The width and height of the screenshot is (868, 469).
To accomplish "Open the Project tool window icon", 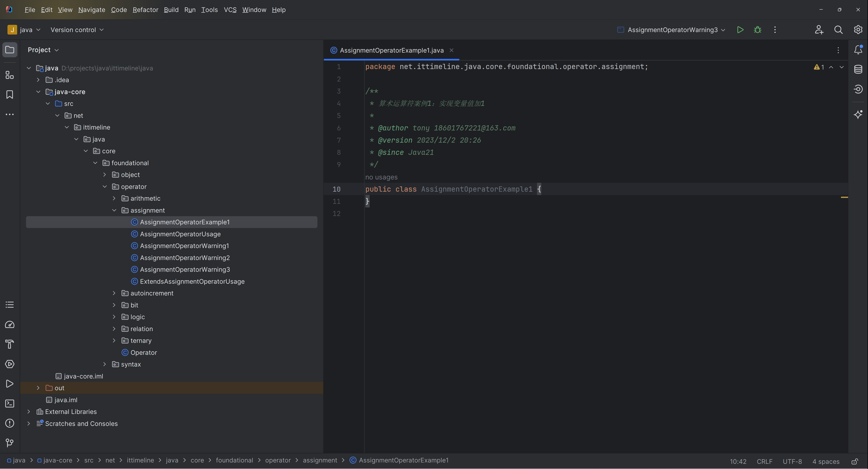I will (10, 50).
